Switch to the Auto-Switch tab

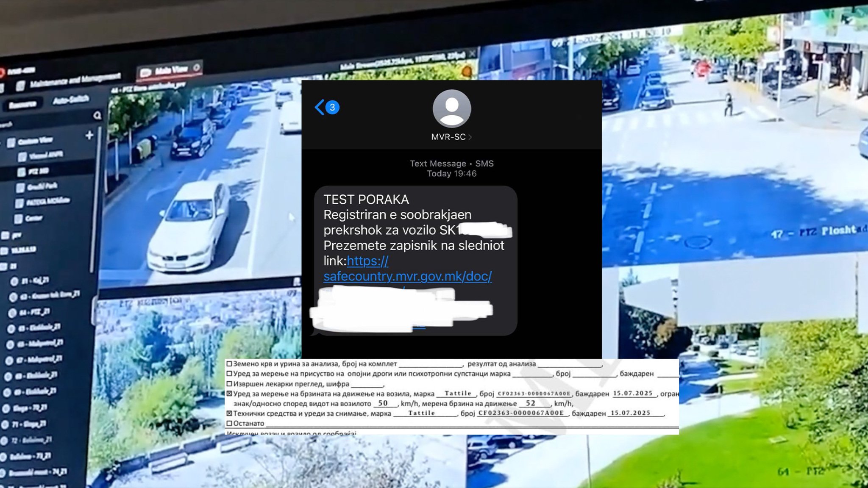tap(70, 100)
